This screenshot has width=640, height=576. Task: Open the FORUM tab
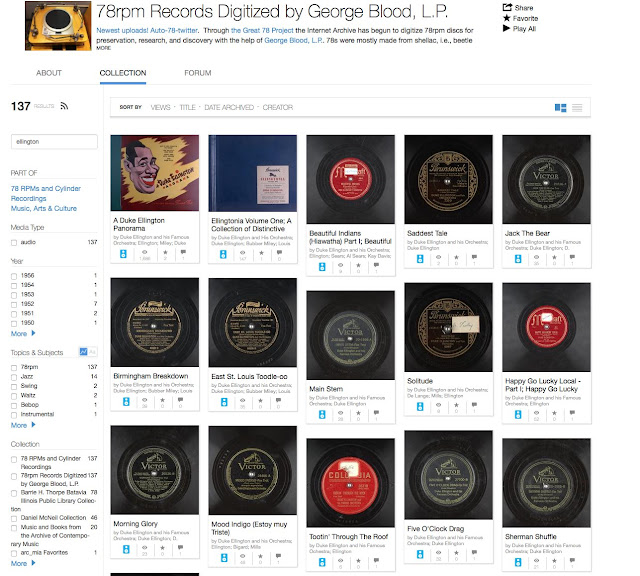198,73
